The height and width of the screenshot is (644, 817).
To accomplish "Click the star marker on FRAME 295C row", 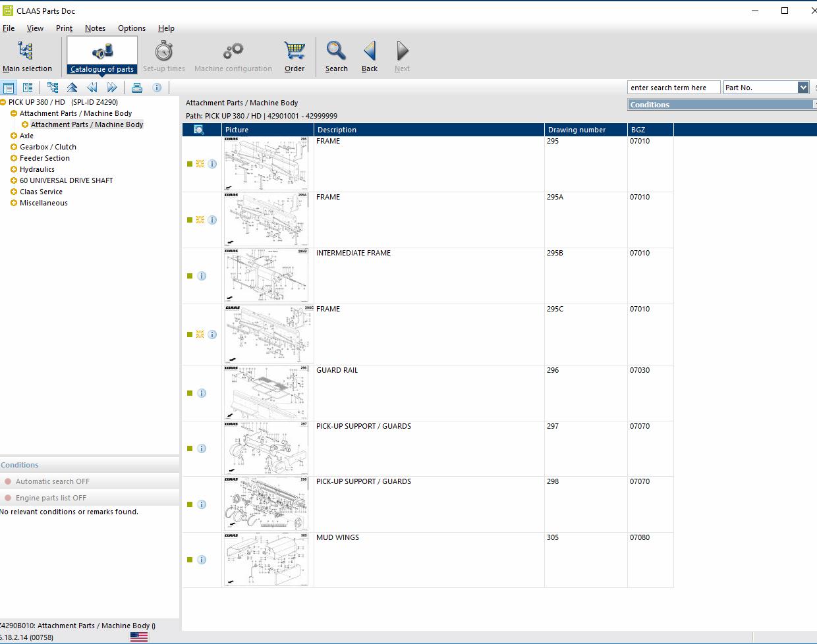I will pyautogui.click(x=200, y=335).
